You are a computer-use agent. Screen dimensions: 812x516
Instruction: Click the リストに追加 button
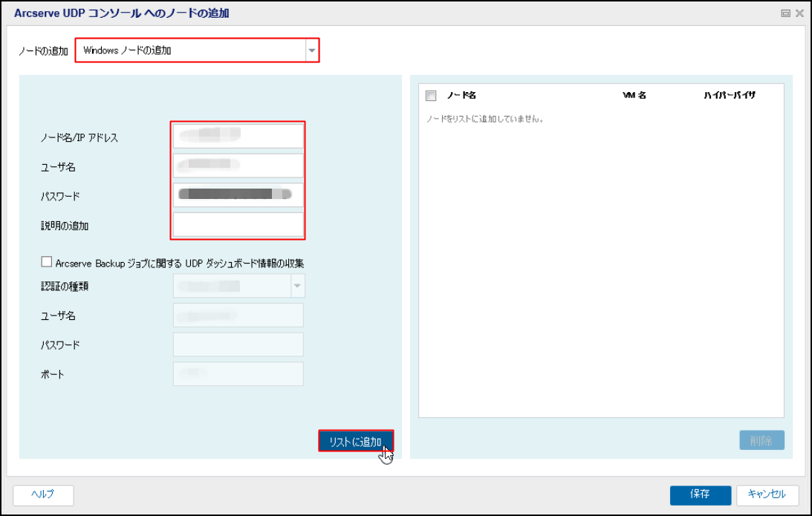point(356,441)
